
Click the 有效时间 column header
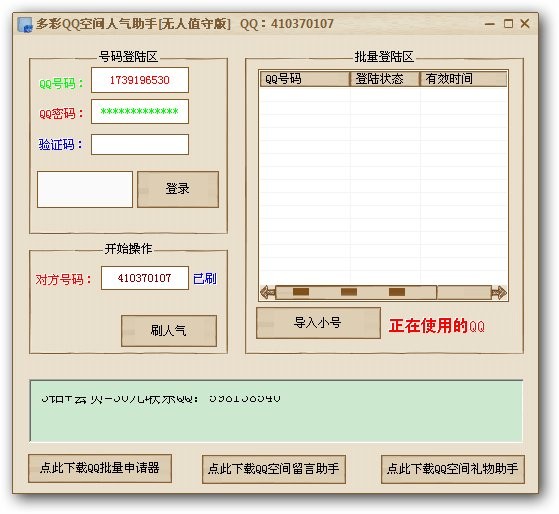tap(463, 79)
